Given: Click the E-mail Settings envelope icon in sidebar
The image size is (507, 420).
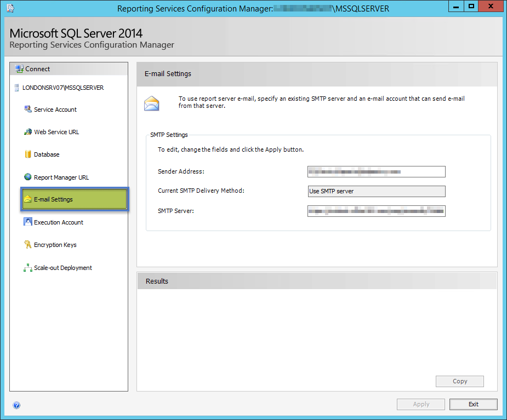Looking at the screenshot, I should click(28, 199).
